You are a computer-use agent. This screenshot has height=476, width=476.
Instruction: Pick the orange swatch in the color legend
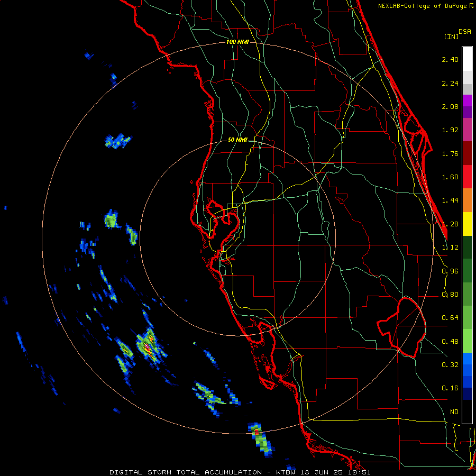pos(467,200)
